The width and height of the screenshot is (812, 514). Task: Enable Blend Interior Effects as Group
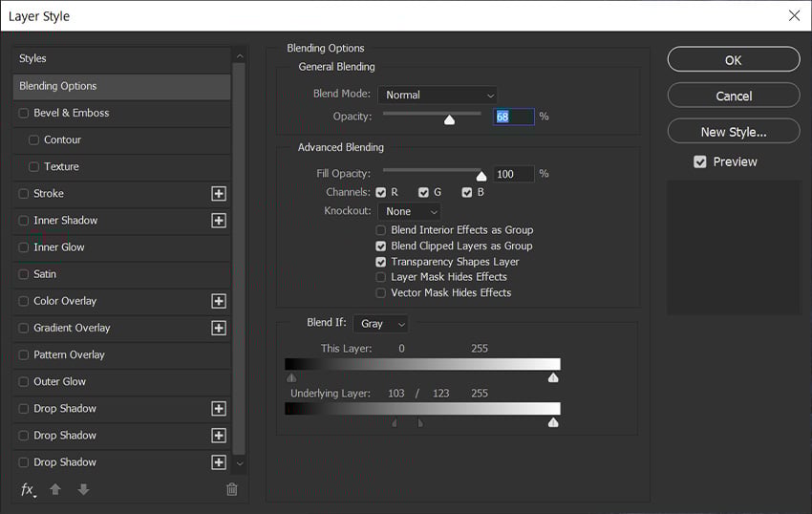coord(381,230)
